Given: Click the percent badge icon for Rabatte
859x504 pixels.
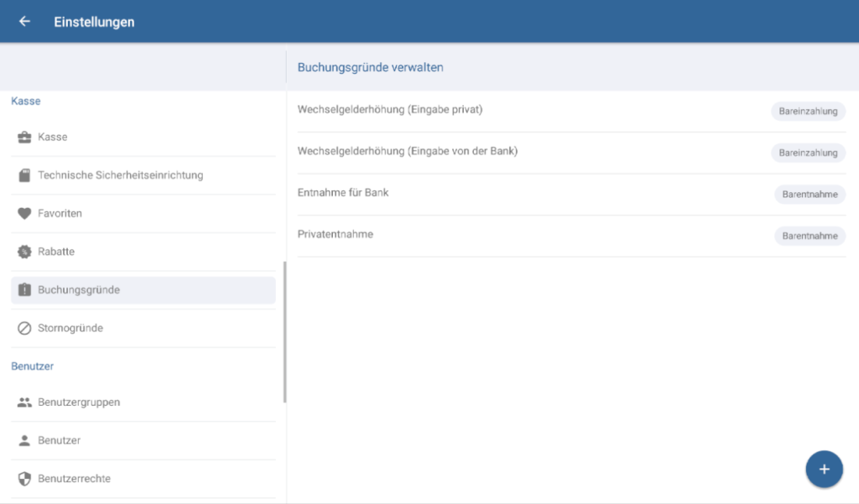Looking at the screenshot, I should (24, 252).
